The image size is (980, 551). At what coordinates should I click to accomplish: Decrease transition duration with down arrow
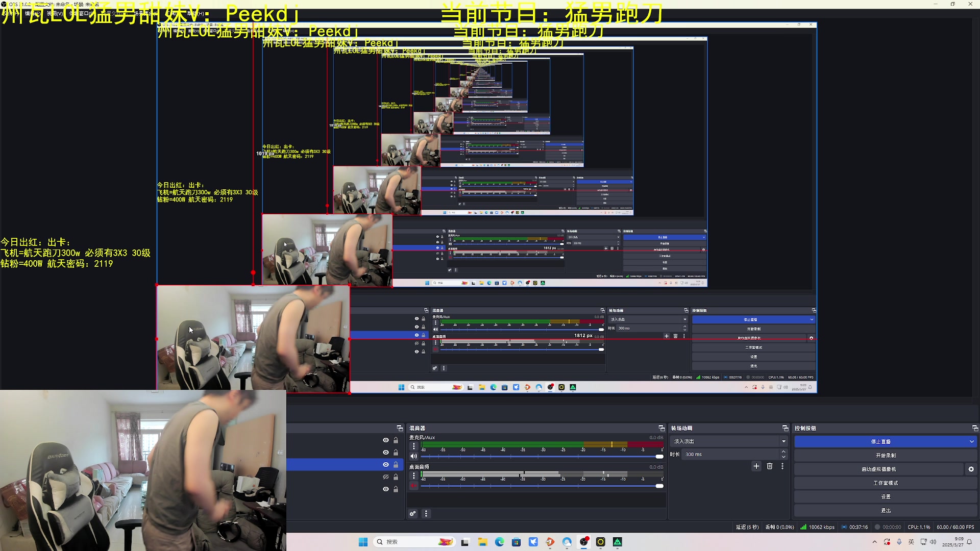(784, 457)
